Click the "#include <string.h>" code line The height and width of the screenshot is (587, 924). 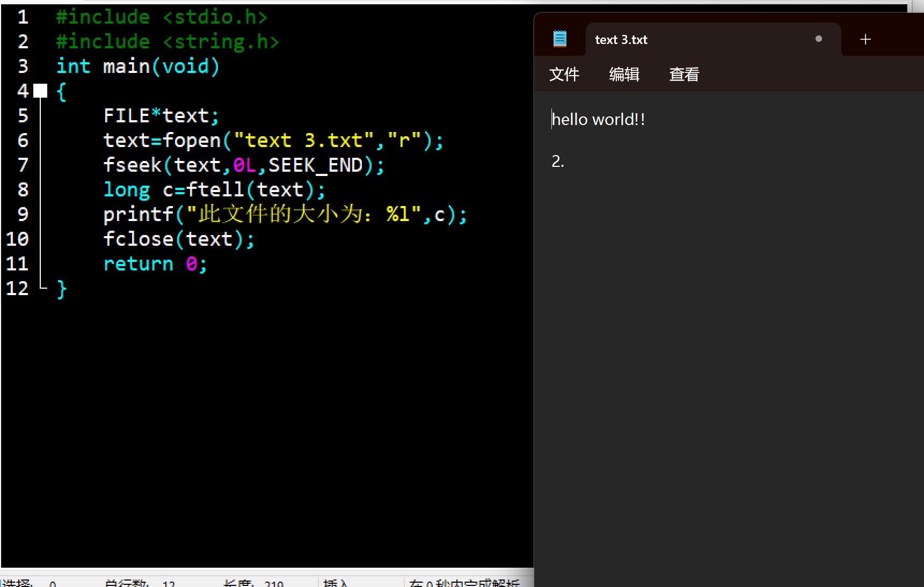pos(168,42)
